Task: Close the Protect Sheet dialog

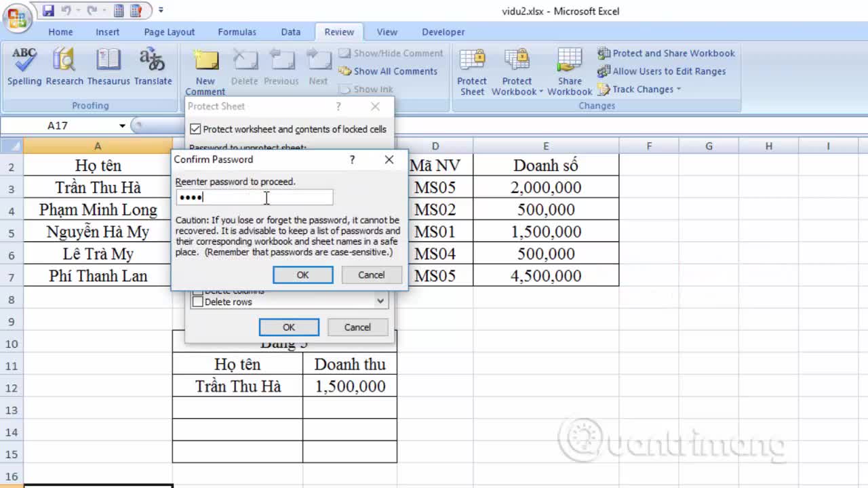Action: tap(375, 106)
